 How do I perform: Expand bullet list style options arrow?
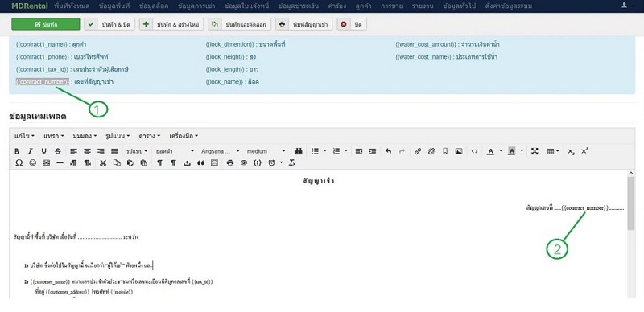(x=325, y=151)
